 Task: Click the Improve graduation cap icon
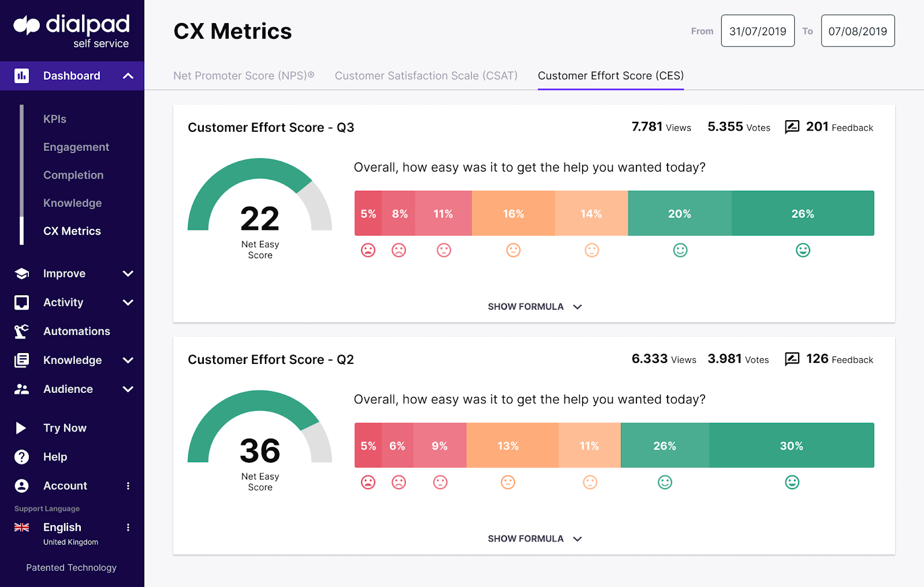point(22,274)
